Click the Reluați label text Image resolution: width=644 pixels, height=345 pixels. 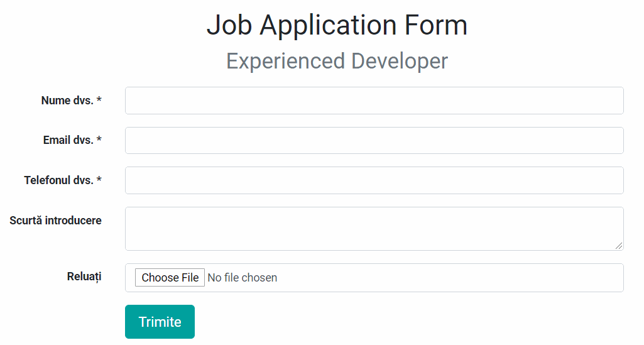pos(84,277)
